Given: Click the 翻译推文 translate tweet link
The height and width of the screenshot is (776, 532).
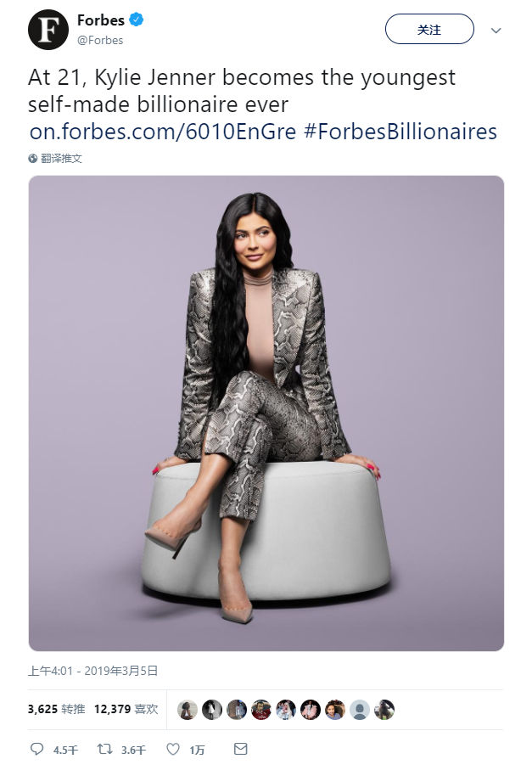Looking at the screenshot, I should click(61, 159).
